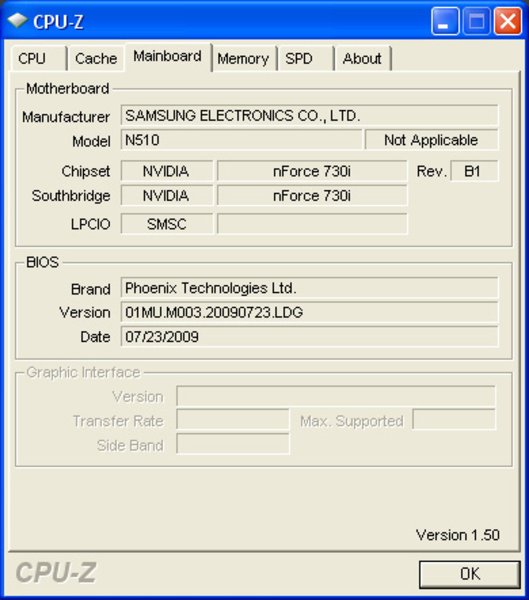The width and height of the screenshot is (529, 600).
Task: Click the empty LPCIO model field
Action: (312, 223)
